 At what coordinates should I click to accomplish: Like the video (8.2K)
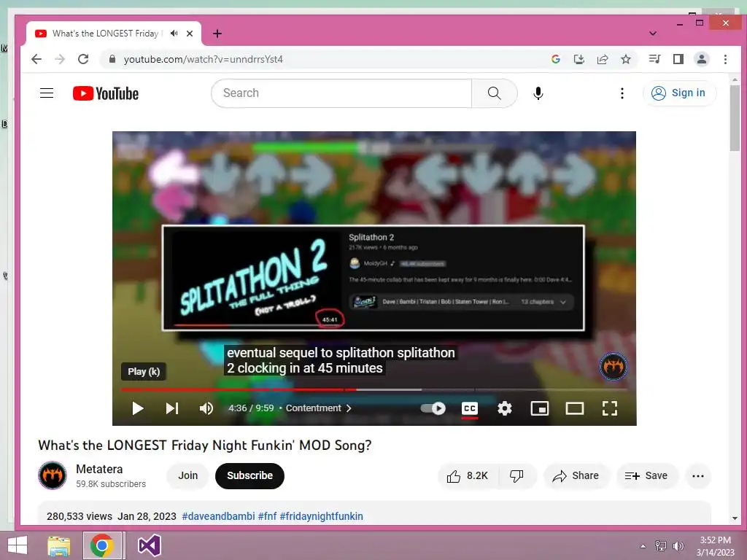pos(468,475)
